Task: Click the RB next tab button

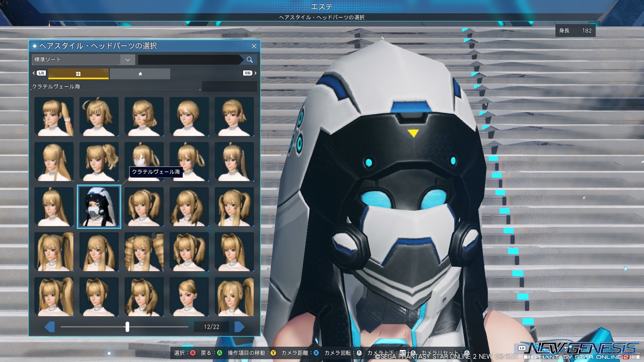Action: coord(250,73)
